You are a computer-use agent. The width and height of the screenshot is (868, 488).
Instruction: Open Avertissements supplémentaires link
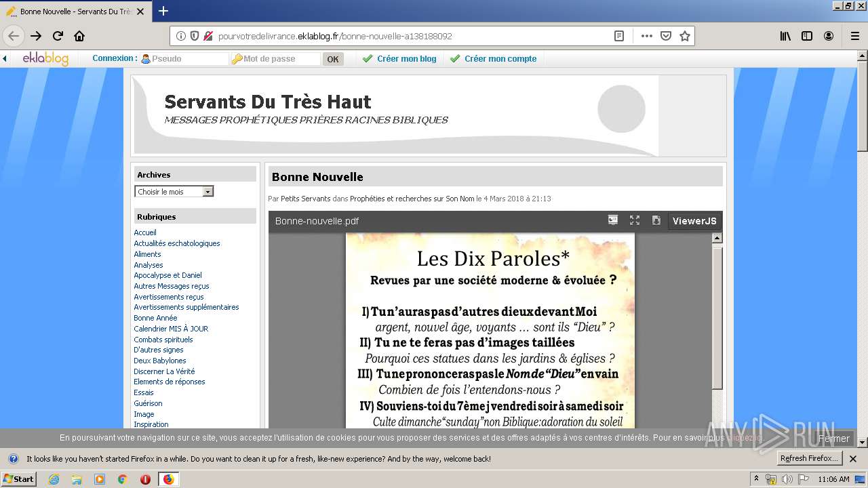pos(186,307)
